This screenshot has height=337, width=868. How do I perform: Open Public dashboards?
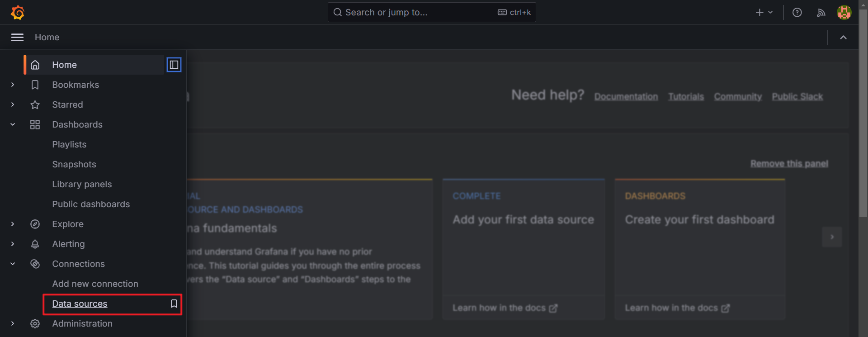(x=91, y=204)
